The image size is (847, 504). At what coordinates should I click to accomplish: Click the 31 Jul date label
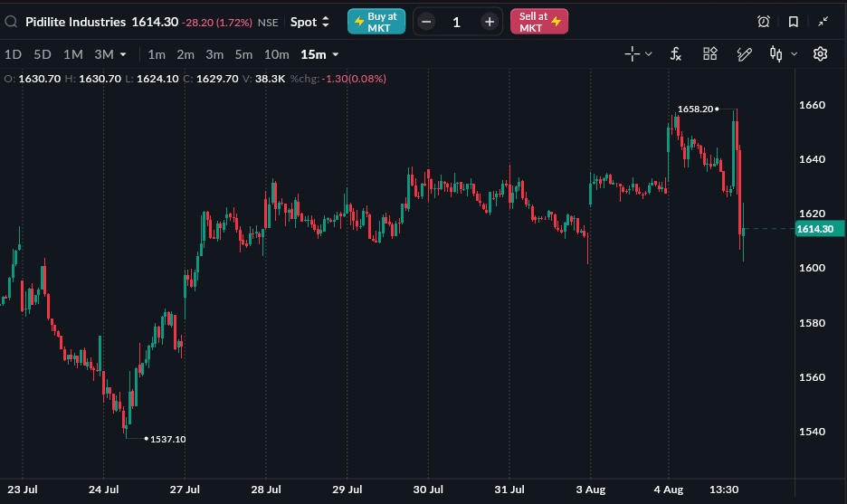pyautogui.click(x=509, y=490)
